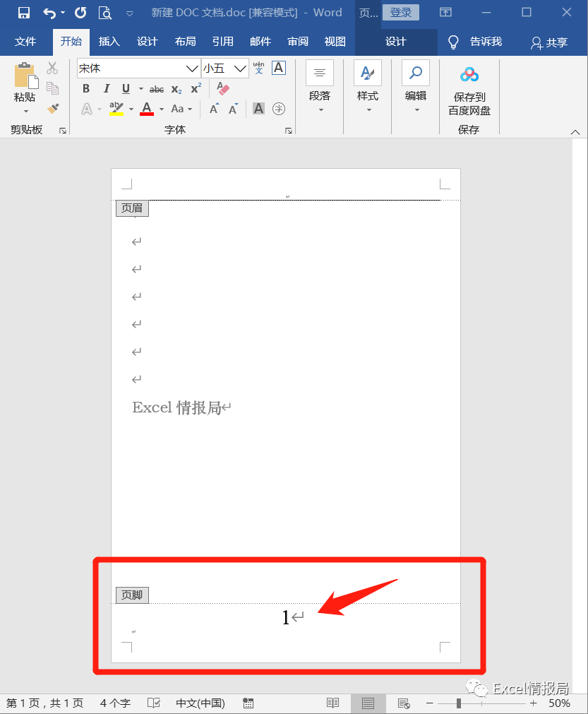Click the Clear Formatting eraser icon
The width and height of the screenshot is (588, 714).
pos(223,88)
